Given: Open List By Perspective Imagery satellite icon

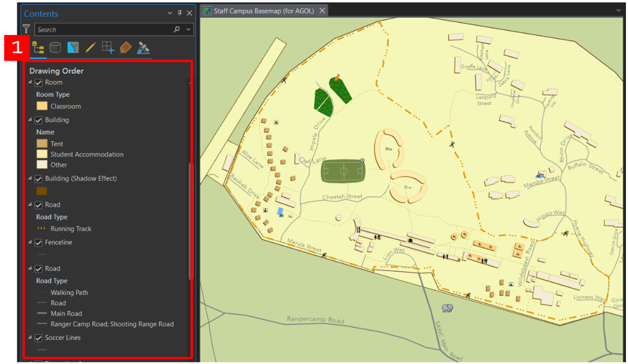Looking at the screenshot, I should click(143, 48).
